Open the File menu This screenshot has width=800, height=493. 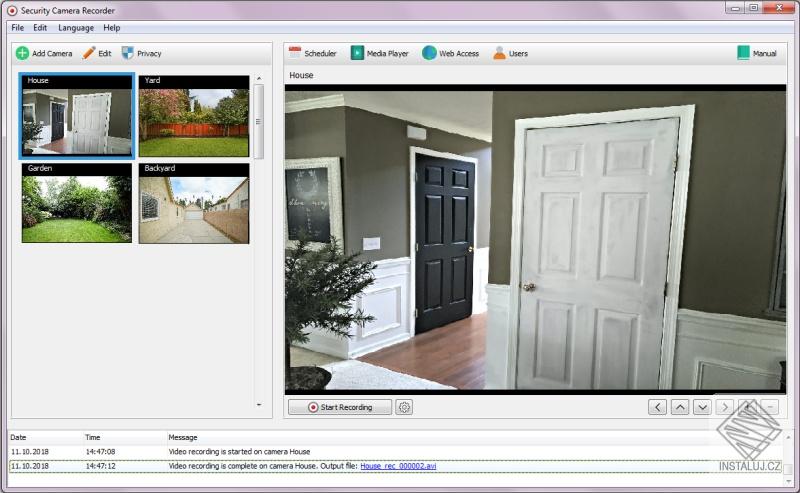tap(17, 28)
